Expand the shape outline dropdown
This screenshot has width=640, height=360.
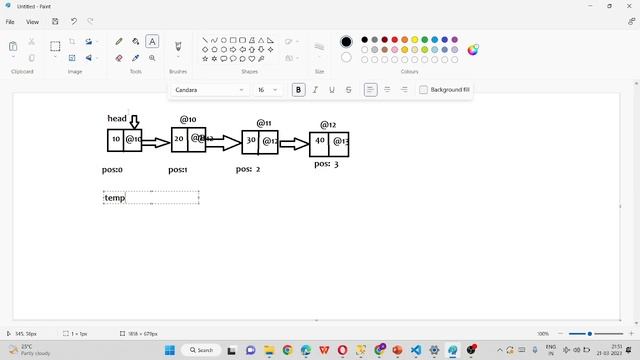point(297,41)
